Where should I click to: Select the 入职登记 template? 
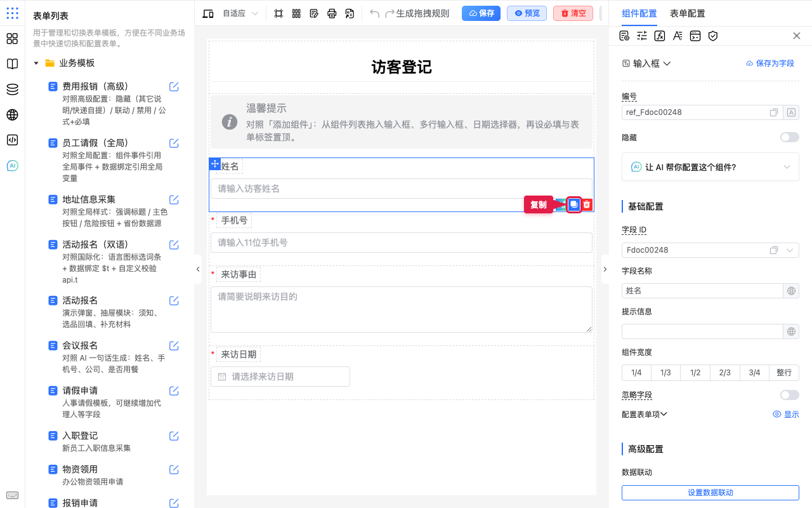[x=80, y=436]
